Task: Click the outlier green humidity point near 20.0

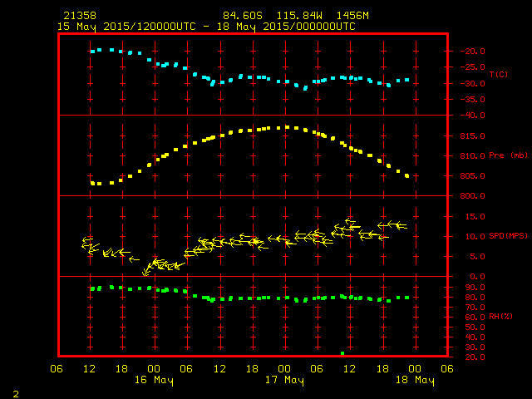Action: [x=342, y=353]
